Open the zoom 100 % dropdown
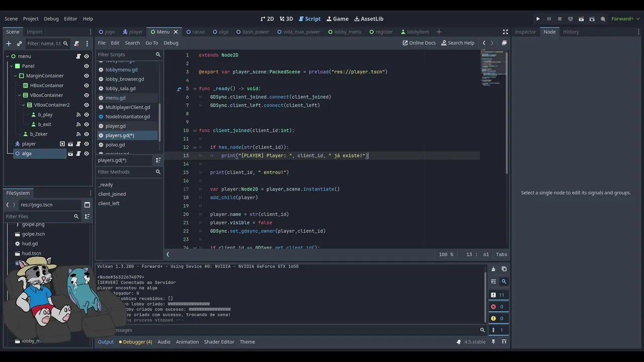 tap(446, 254)
